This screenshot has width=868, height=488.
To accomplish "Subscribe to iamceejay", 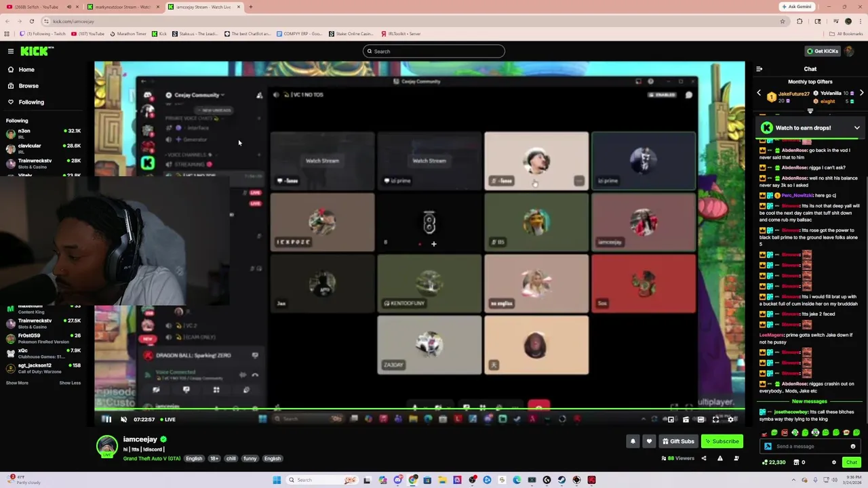I will pyautogui.click(x=722, y=441).
